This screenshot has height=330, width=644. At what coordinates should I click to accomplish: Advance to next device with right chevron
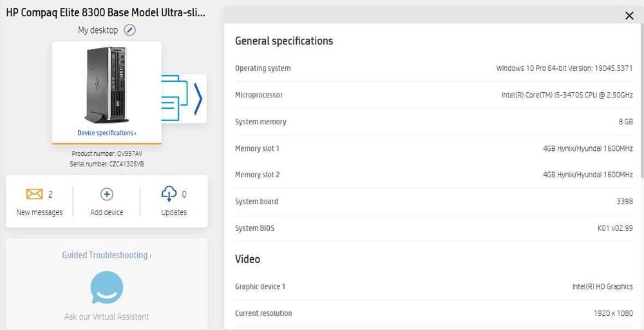coord(198,99)
